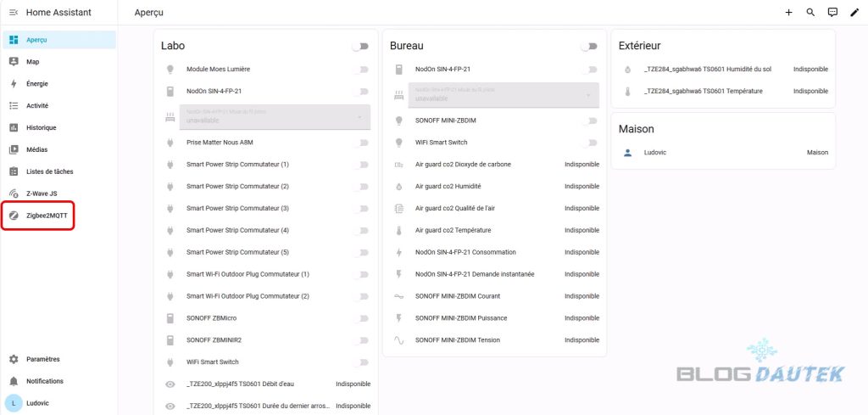Open search with the magnifier icon
This screenshot has height=415, width=868.
[810, 12]
